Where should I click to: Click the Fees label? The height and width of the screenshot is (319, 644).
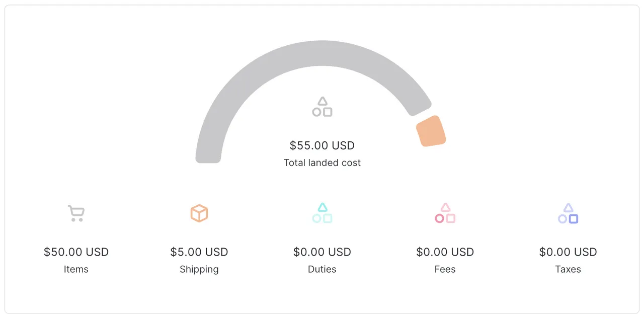click(445, 269)
